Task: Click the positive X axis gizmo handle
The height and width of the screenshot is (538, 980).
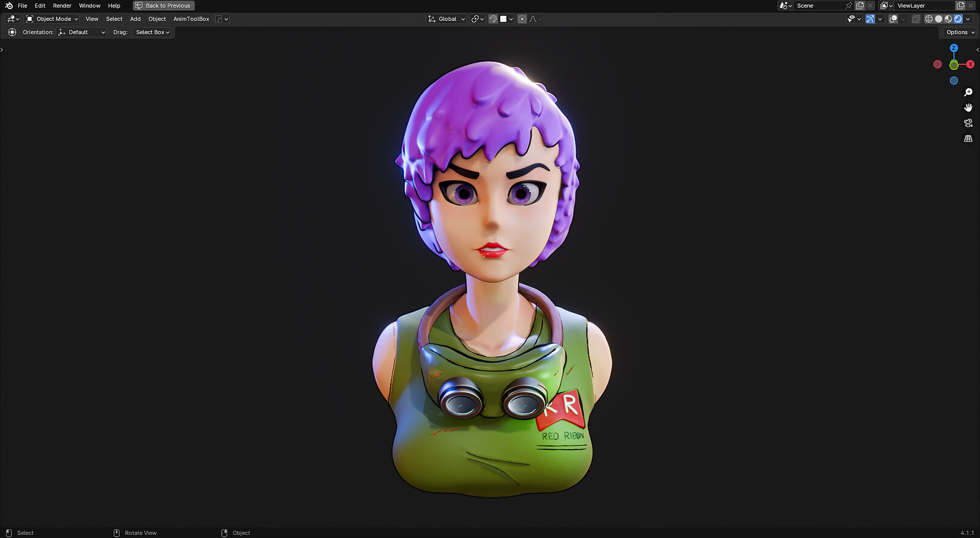Action: (970, 64)
